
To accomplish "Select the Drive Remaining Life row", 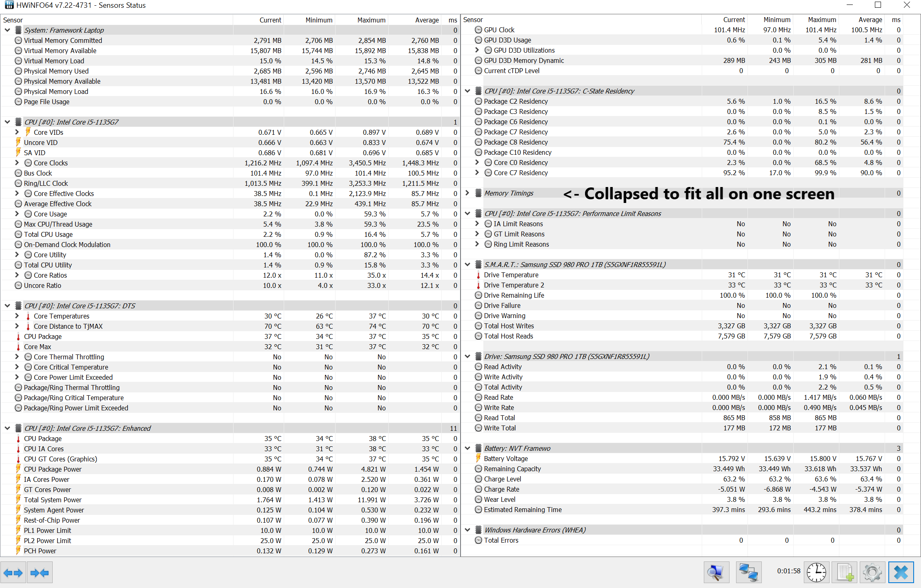I will 514,295.
